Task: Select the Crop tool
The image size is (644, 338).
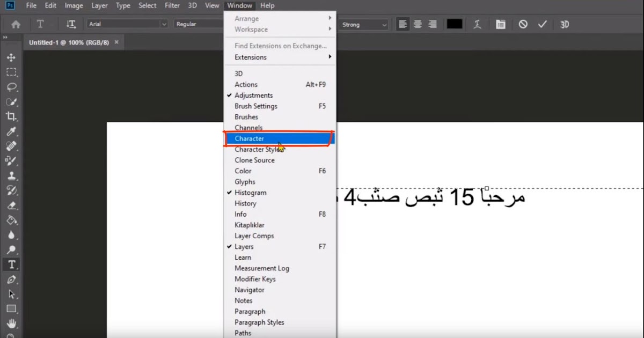Action: pyautogui.click(x=11, y=116)
